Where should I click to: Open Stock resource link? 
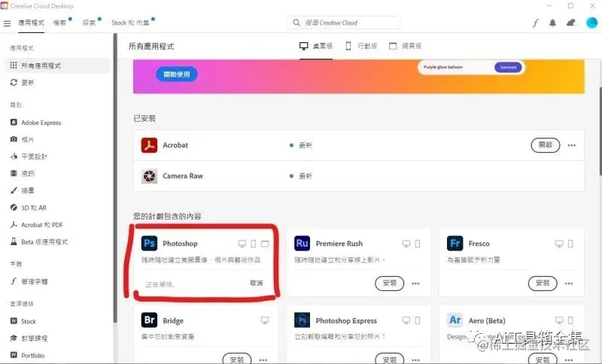point(23,321)
